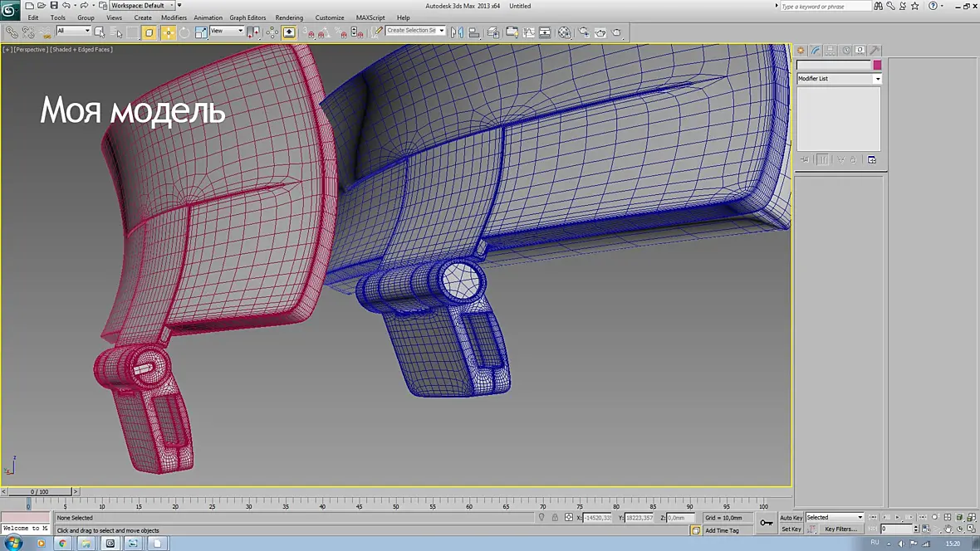Switch to the Create command panel tab
The image size is (980, 551).
point(801,50)
